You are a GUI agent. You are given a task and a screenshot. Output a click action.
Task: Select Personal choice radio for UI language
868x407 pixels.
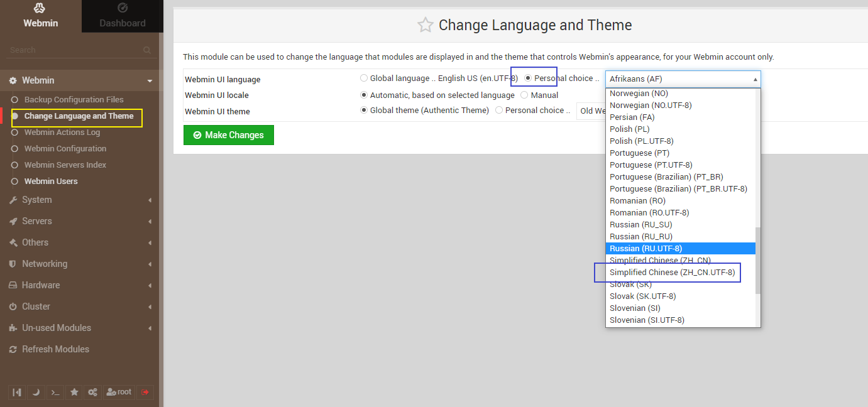tap(528, 79)
